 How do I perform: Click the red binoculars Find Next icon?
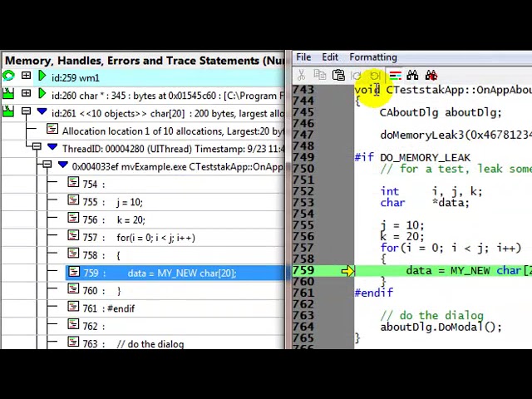pyautogui.click(x=431, y=75)
